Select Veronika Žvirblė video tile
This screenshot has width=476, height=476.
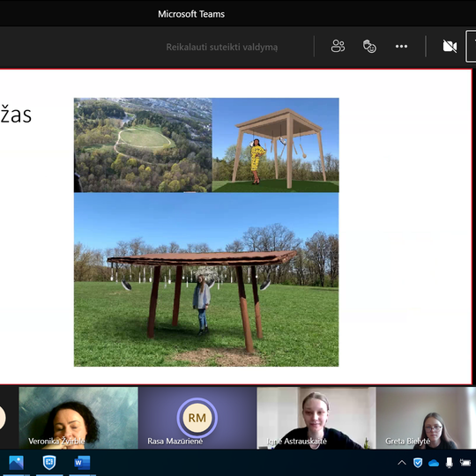[78, 418]
